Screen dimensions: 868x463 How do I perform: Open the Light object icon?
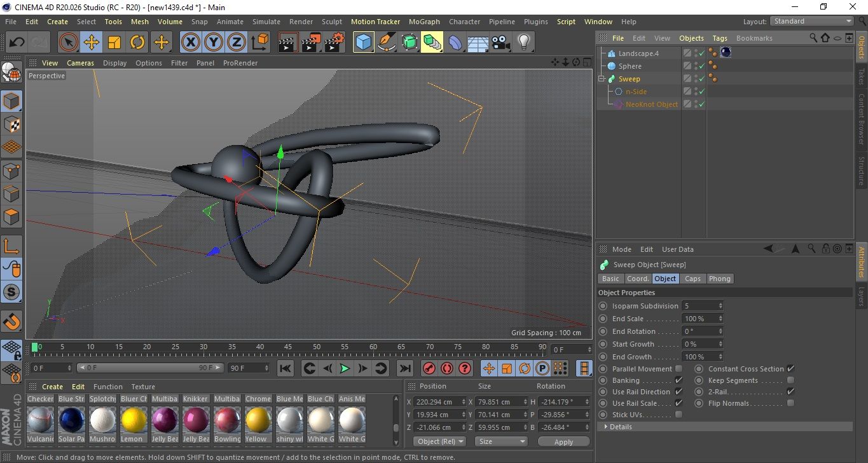(x=523, y=43)
